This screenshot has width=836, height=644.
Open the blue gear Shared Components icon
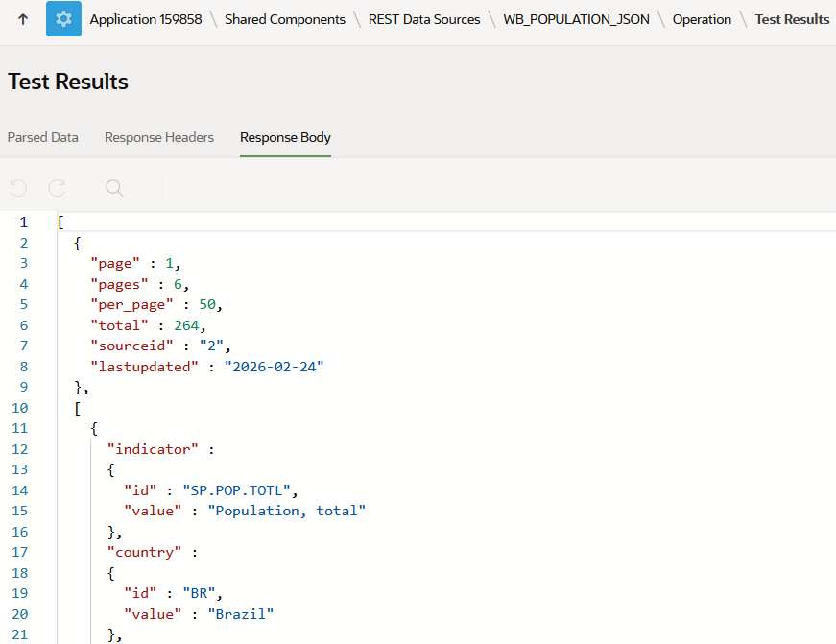coord(63,19)
